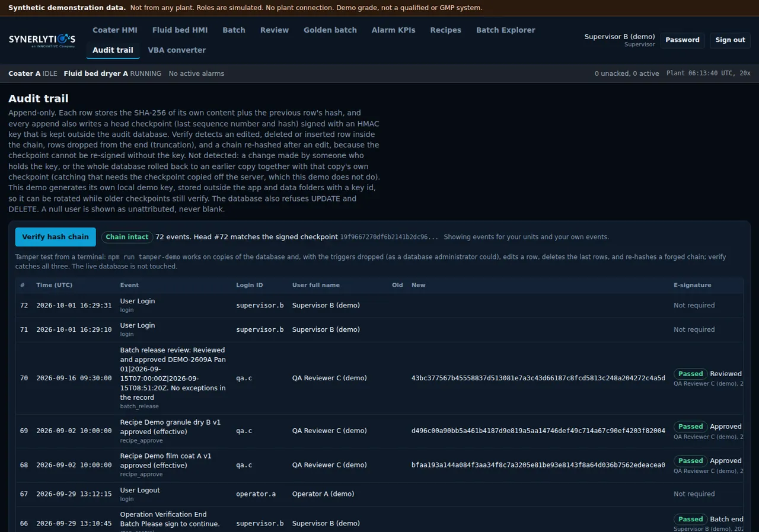The height and width of the screenshot is (532, 759).
Task: Click the Time (UTC) column header
Action: click(x=55, y=285)
